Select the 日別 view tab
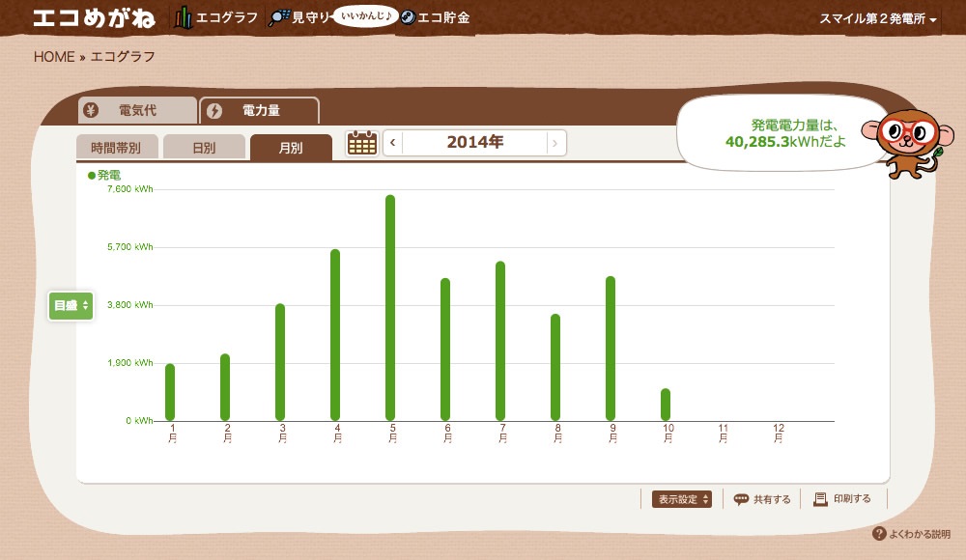This screenshot has height=560, width=966. click(x=204, y=148)
